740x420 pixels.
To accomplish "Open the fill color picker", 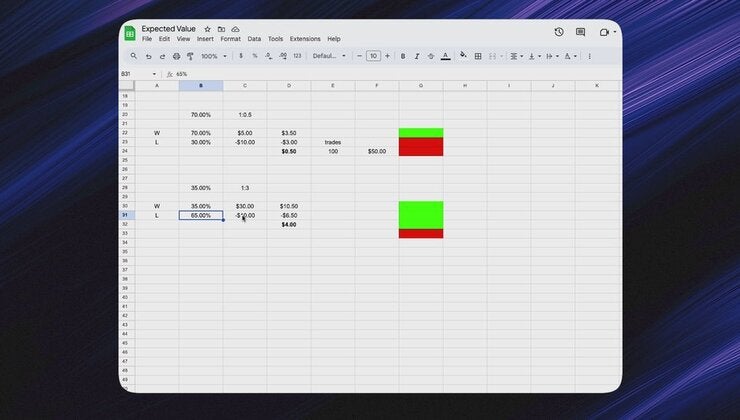I will click(463, 56).
